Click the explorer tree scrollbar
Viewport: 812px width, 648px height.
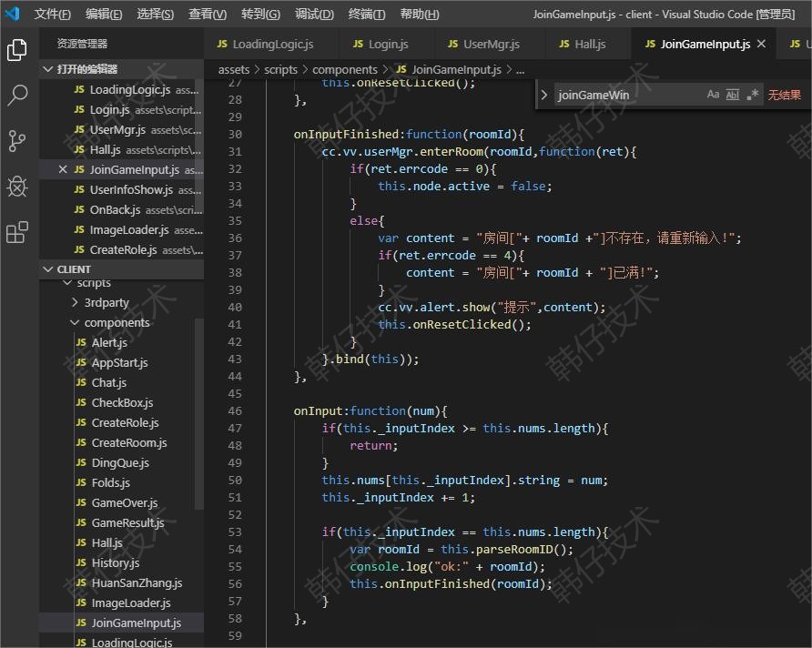click(199, 414)
